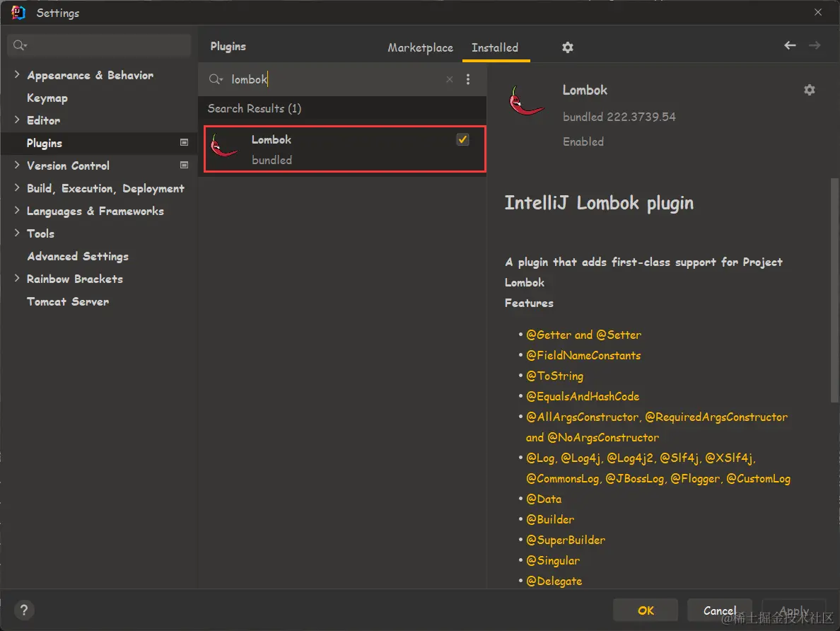Screen dimensions: 840x631
Task: Clear the lombok search text
Action: coord(450,79)
